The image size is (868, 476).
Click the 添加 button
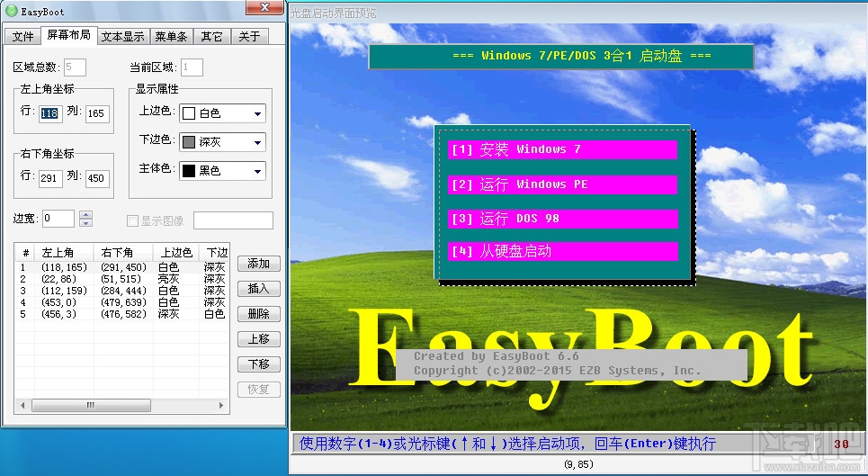tap(258, 264)
